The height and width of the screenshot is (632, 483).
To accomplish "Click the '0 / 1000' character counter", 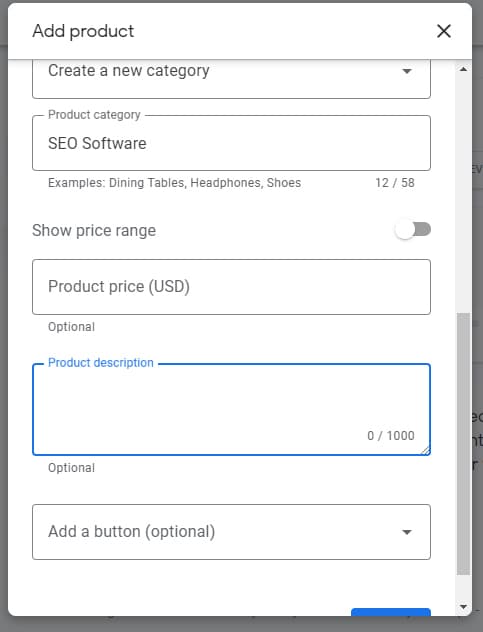I will coord(391,436).
